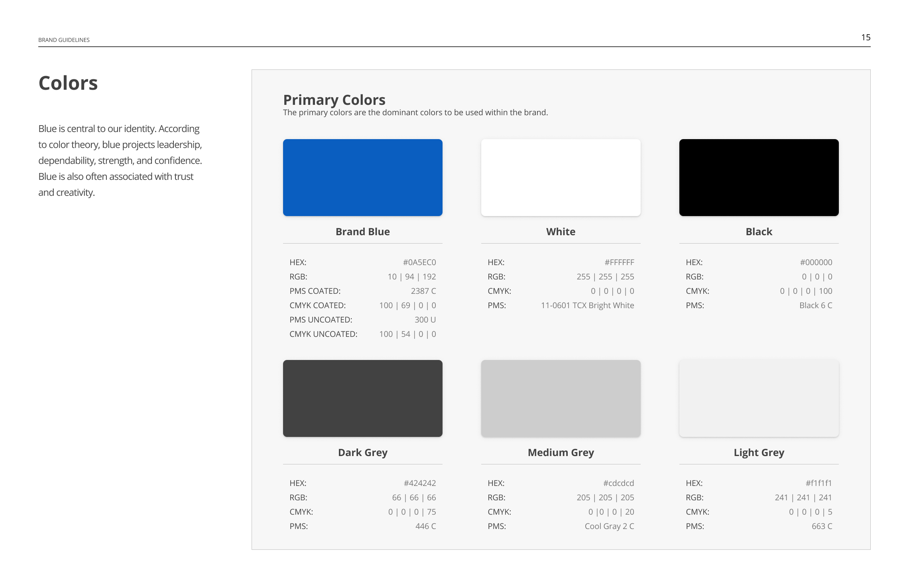Viewport: 909px width, 588px height.
Task: Click the Black color swatch
Action: tap(759, 177)
